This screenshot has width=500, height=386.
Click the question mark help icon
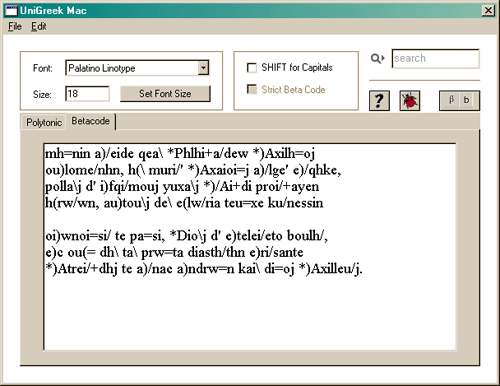pos(379,100)
